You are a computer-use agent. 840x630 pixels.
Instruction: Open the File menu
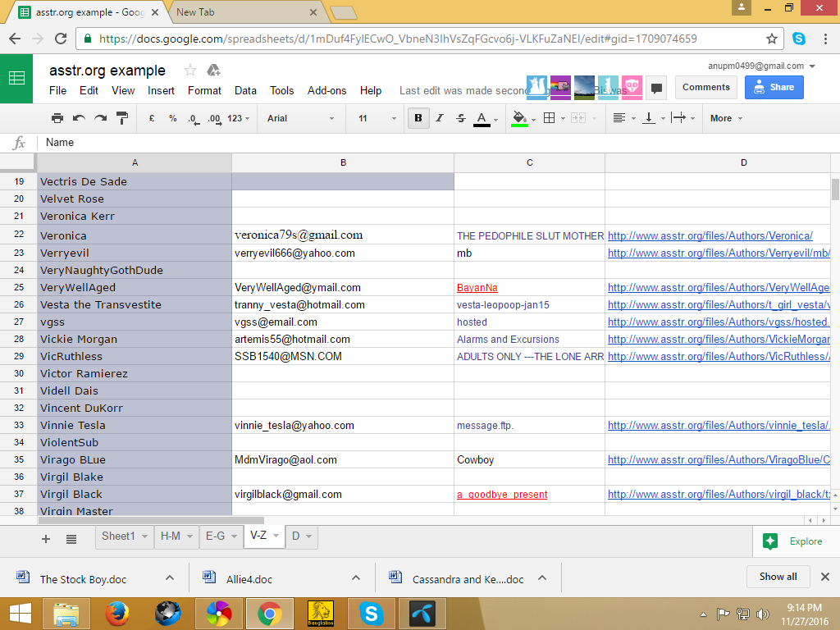point(58,90)
